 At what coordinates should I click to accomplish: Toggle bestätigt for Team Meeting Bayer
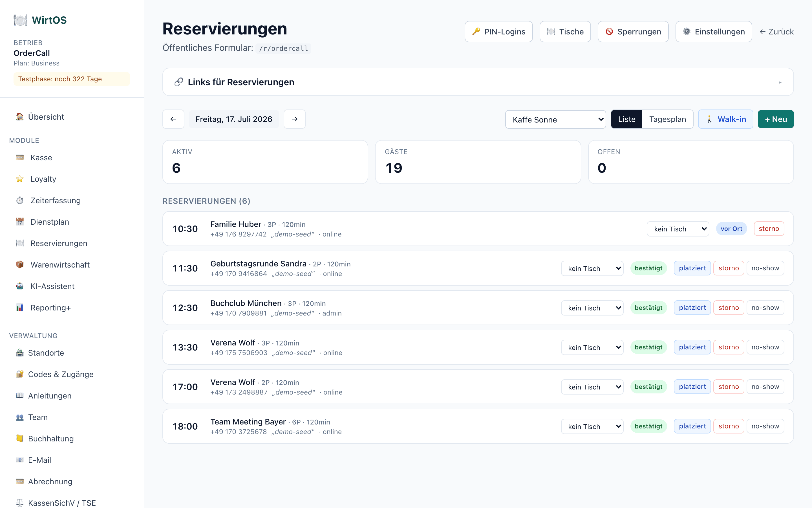[x=648, y=426]
